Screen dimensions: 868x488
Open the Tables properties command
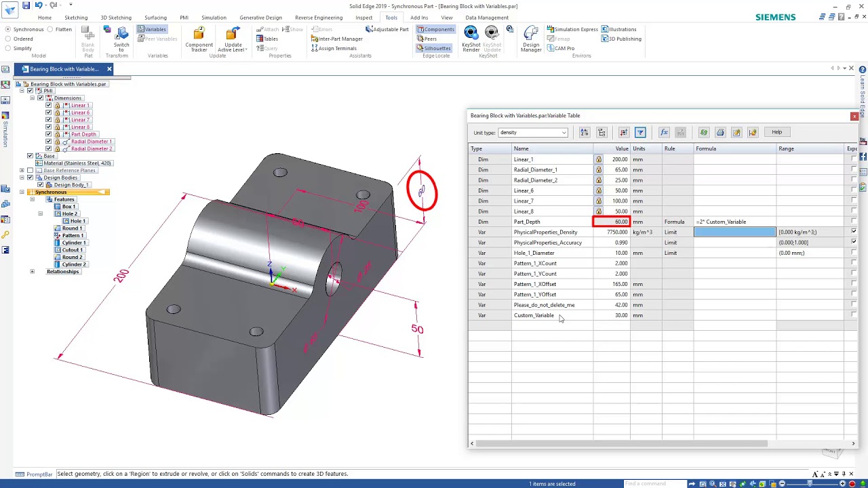pos(267,39)
